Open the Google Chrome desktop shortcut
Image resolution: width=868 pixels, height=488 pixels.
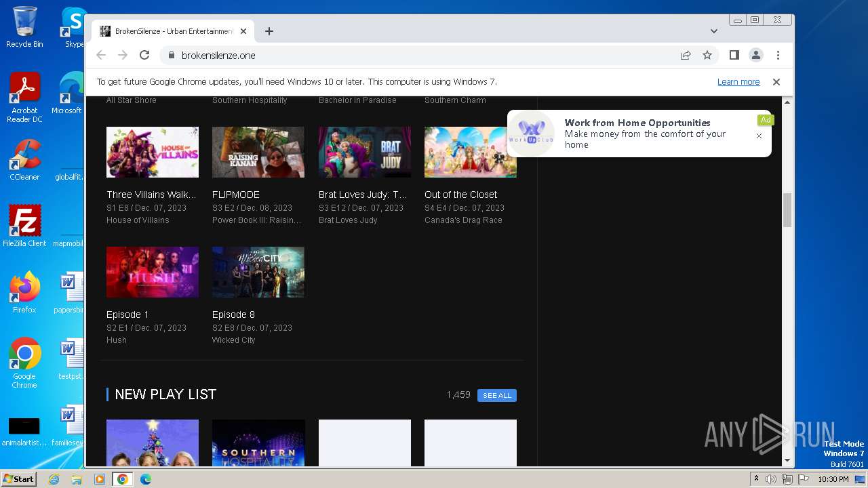(24, 363)
